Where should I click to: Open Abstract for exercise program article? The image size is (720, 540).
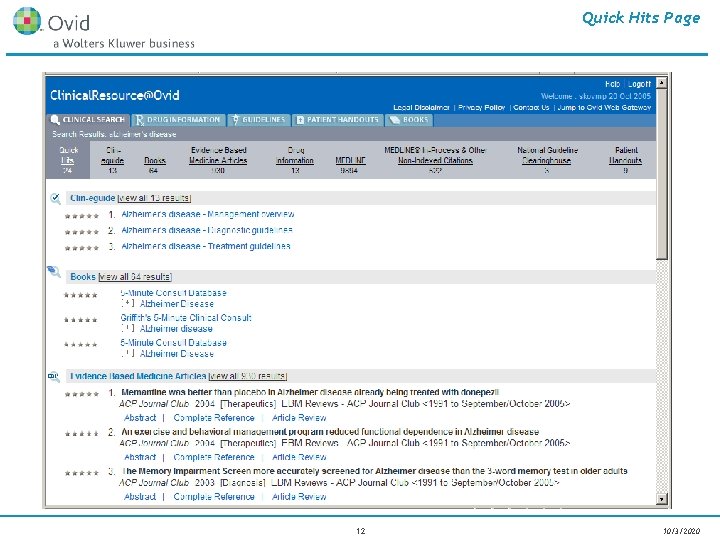(x=140, y=457)
